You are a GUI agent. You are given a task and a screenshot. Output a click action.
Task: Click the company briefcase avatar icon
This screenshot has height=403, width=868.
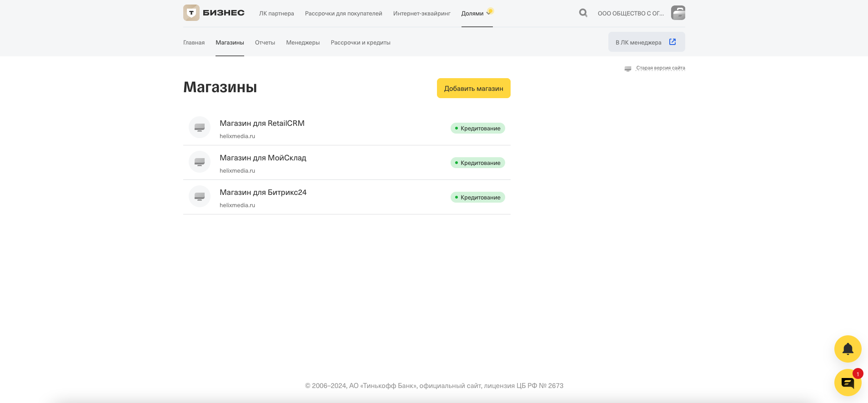[678, 13]
